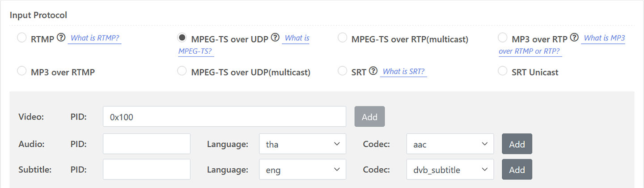Open the What is MPEG-TS? link
This screenshot has height=188, width=644.
tap(244, 45)
